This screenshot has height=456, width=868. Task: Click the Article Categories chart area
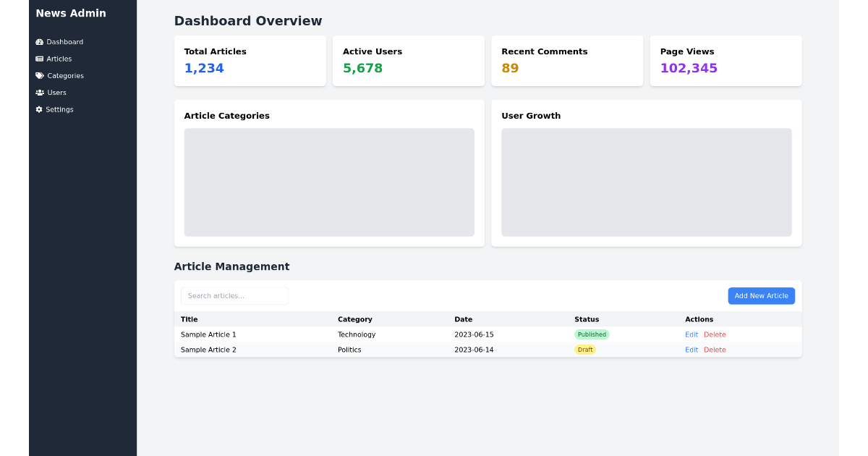[x=329, y=182]
